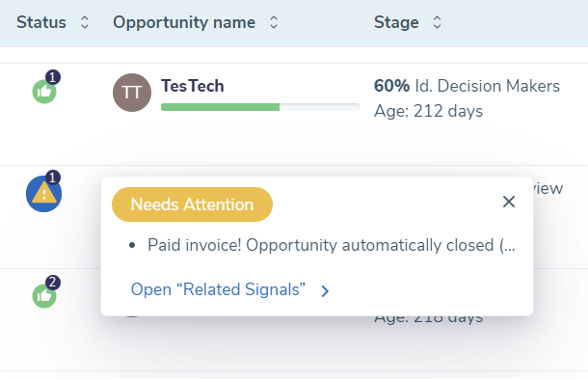Click the '1' badge on TesTech's status icon

[x=53, y=77]
